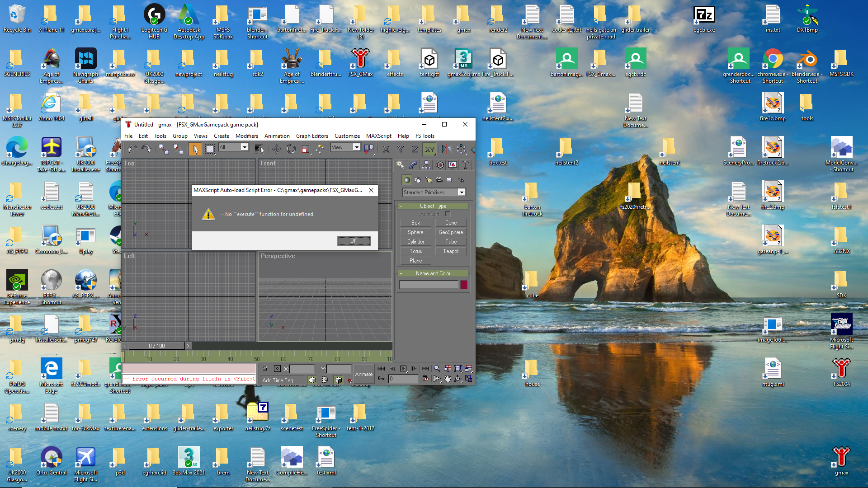Open the Hierarchy command panel tab
868x488 pixels.
click(426, 165)
